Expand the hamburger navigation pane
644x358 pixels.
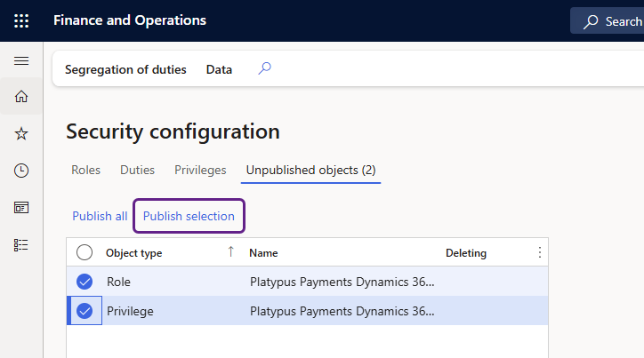click(21, 60)
